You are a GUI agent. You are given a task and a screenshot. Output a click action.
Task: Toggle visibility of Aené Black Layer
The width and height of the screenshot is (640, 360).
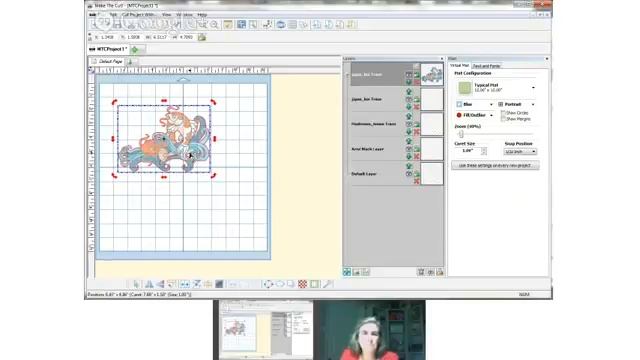(409, 149)
